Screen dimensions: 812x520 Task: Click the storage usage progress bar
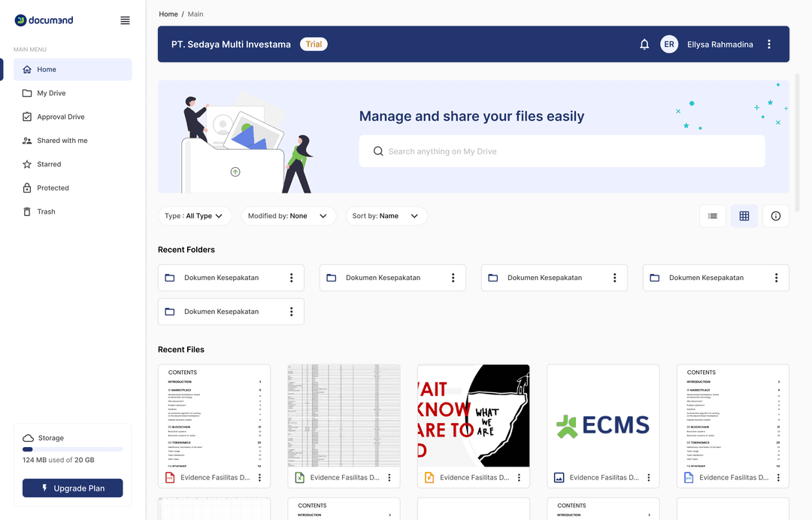point(73,449)
